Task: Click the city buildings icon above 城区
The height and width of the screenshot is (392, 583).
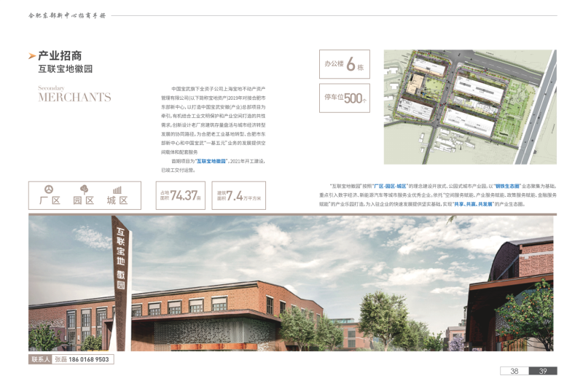Action: pyautogui.click(x=117, y=189)
